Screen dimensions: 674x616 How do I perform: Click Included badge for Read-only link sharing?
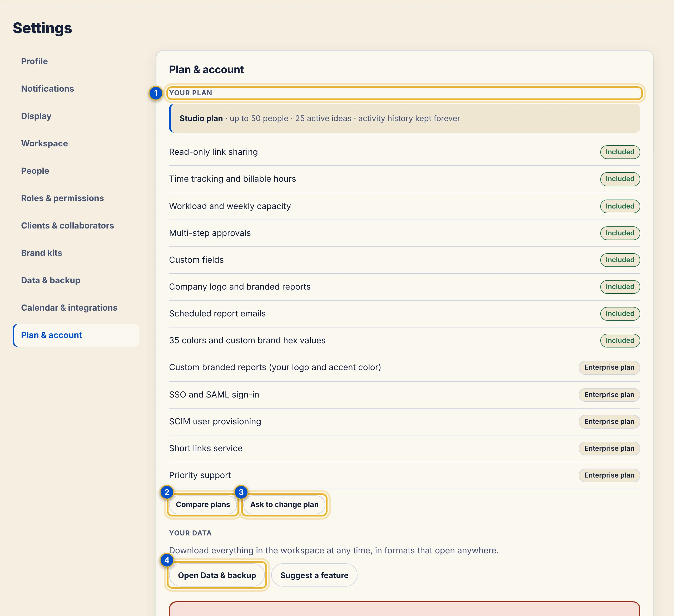620,152
